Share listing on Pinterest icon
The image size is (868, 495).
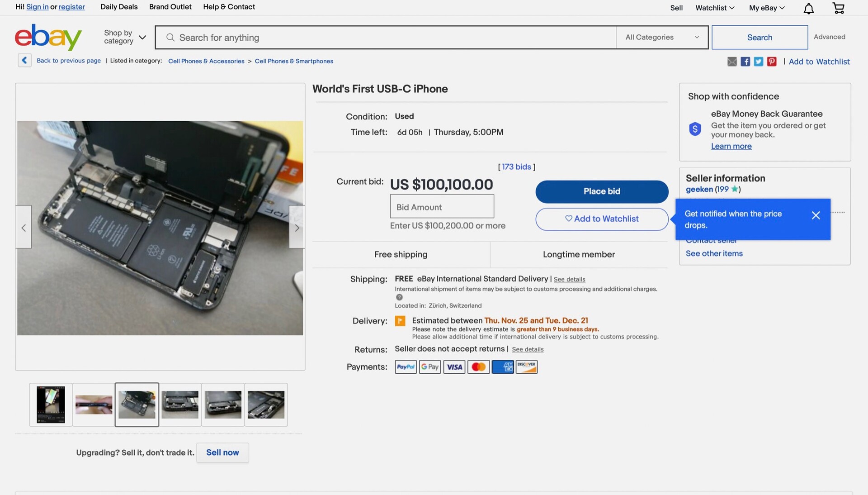click(772, 62)
